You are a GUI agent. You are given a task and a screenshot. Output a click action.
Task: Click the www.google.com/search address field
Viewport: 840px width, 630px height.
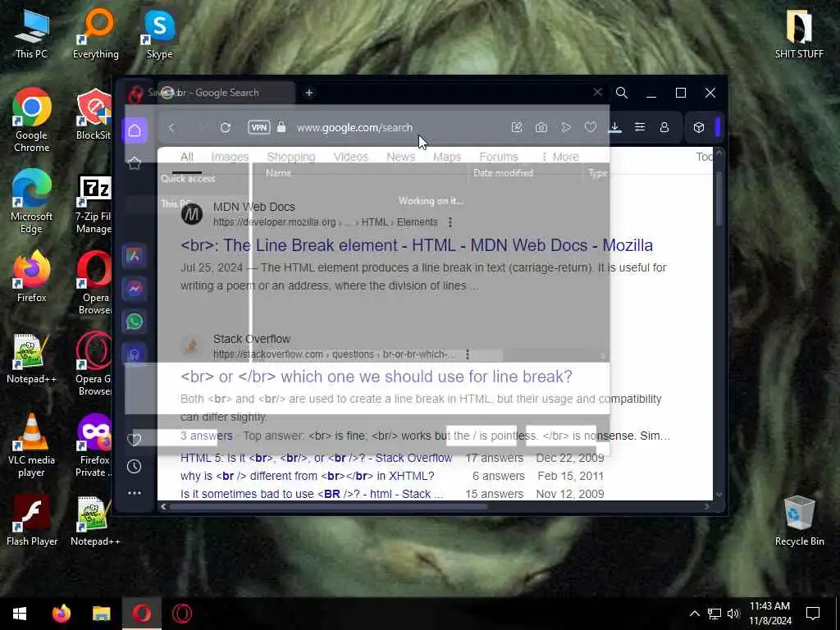[x=354, y=127]
